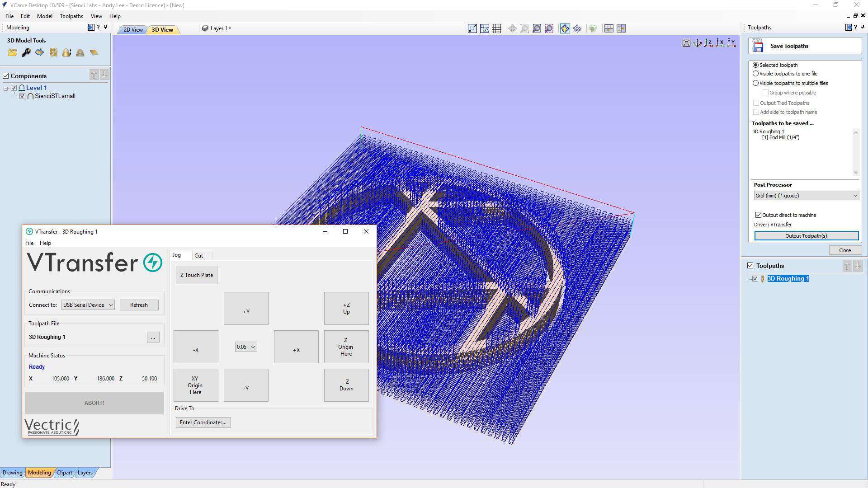Click the Zoom to drawing icon
This screenshot has height=488, width=868.
[524, 28]
